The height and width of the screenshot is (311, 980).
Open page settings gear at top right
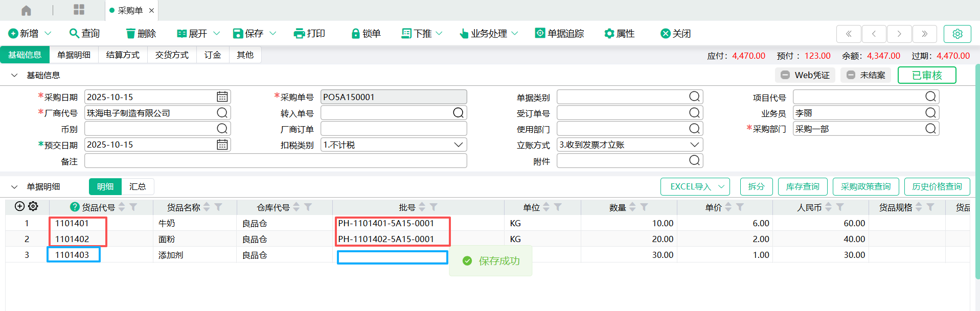point(957,34)
